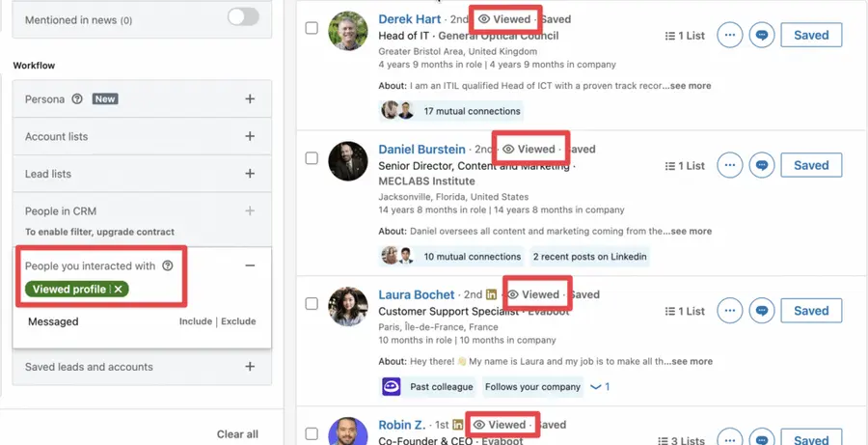The width and height of the screenshot is (868, 445).
Task: Open more options for Daniel Burstein
Action: tap(730, 165)
